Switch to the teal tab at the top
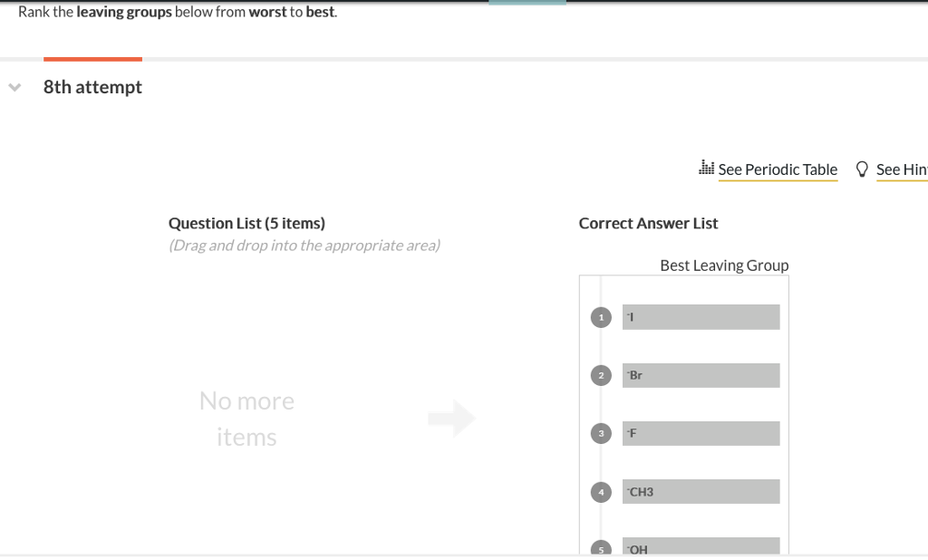928x560 pixels. [x=527, y=4]
